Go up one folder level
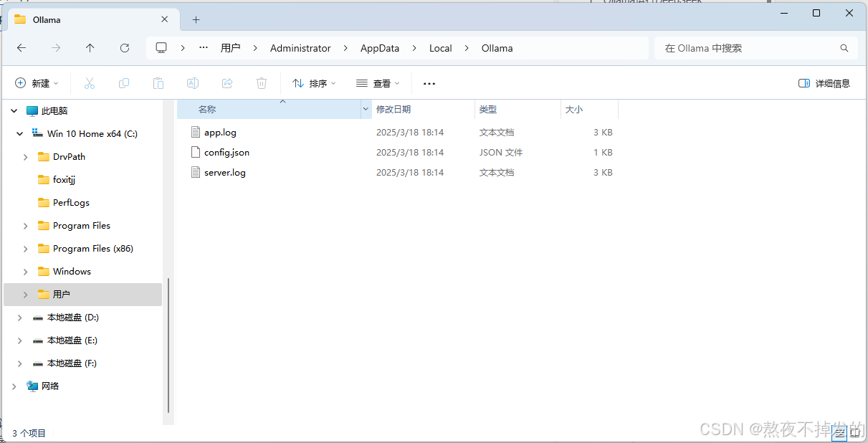 pyautogui.click(x=90, y=48)
